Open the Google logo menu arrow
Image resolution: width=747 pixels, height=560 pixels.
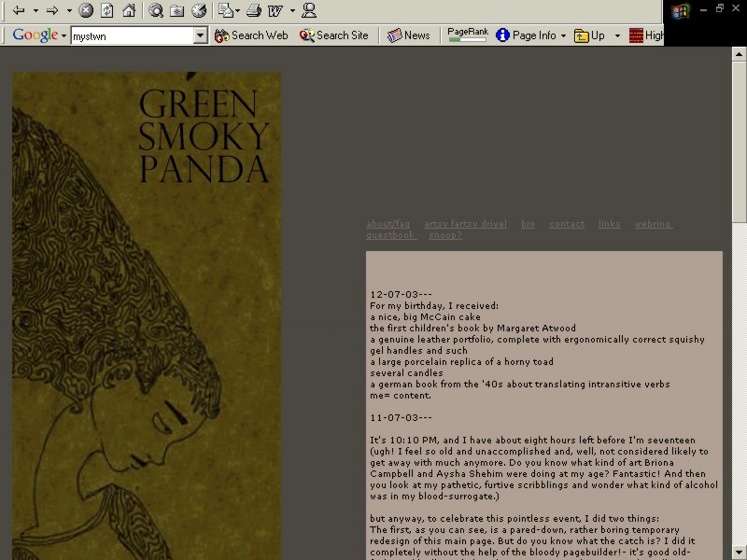click(x=63, y=35)
